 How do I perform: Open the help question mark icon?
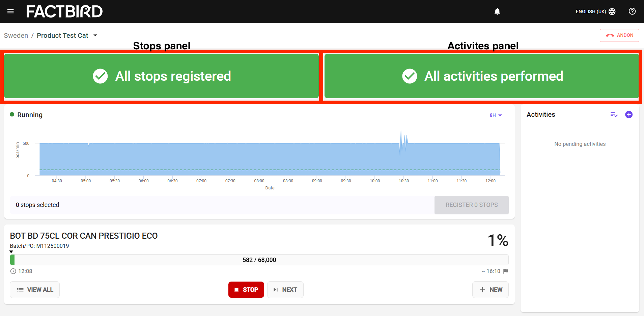(632, 11)
